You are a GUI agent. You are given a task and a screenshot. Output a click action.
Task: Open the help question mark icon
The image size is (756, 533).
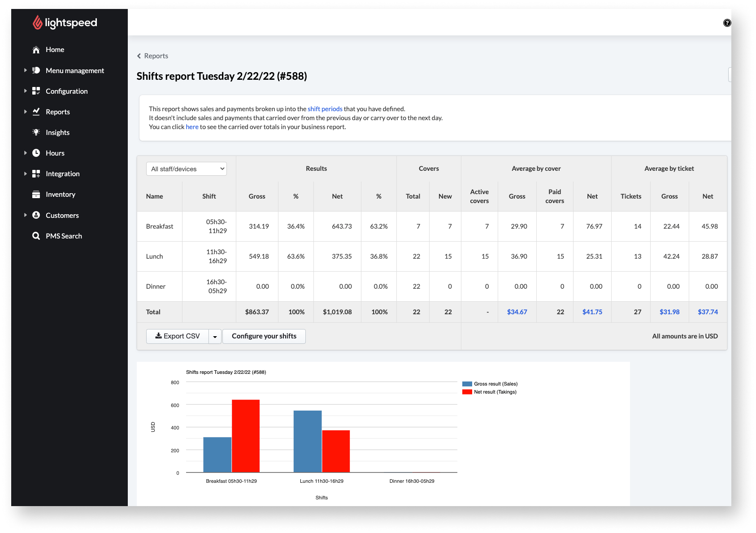tap(727, 23)
